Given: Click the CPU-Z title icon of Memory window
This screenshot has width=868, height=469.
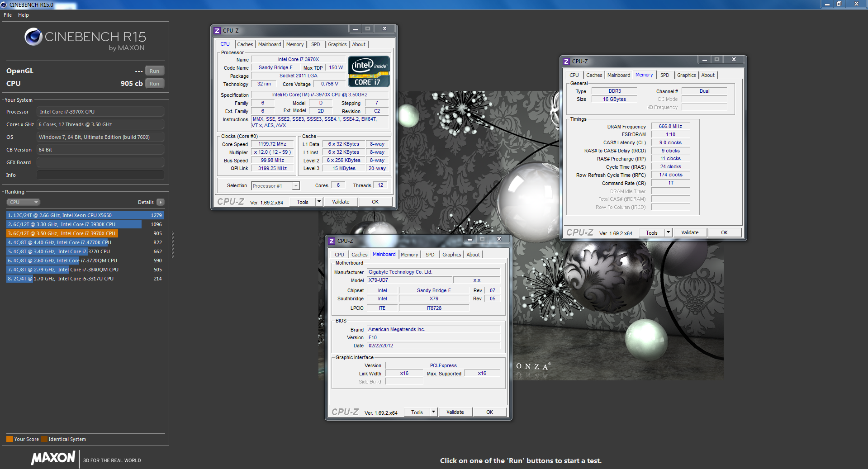Looking at the screenshot, I should coord(566,62).
